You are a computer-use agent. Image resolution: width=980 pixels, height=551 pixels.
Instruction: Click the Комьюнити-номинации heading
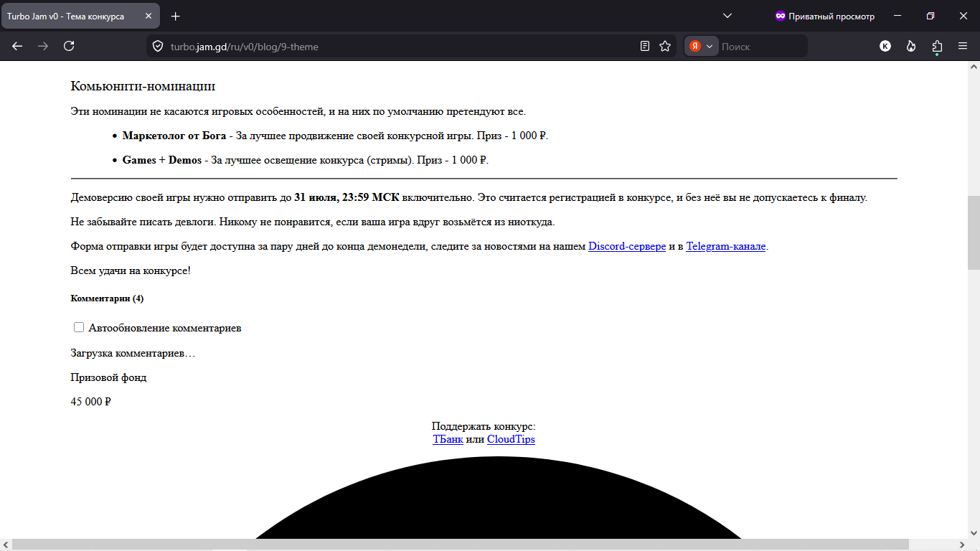[x=143, y=86]
